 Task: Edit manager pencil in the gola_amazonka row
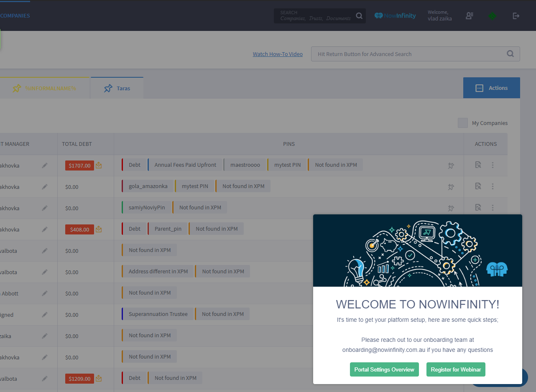pyautogui.click(x=45, y=187)
